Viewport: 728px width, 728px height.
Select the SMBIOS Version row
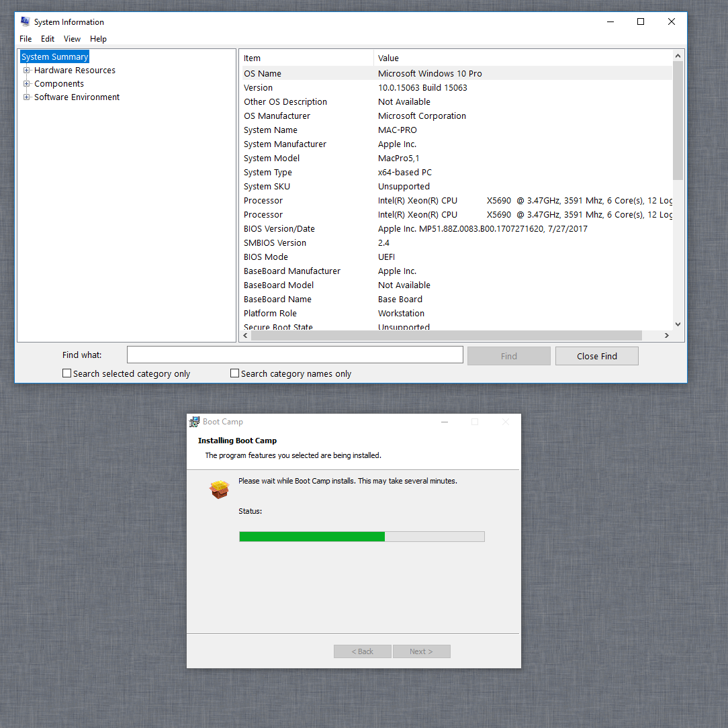pos(456,243)
